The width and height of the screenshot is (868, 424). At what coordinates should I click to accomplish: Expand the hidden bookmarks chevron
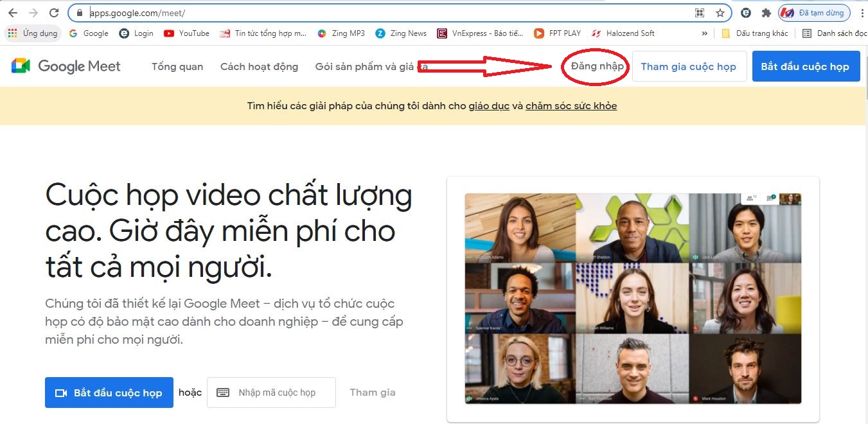(x=705, y=33)
